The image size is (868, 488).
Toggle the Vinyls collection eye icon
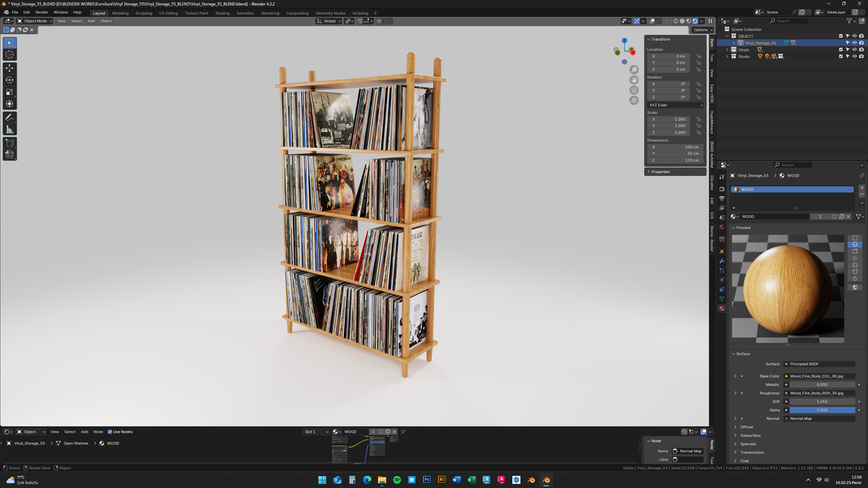pyautogui.click(x=854, y=50)
